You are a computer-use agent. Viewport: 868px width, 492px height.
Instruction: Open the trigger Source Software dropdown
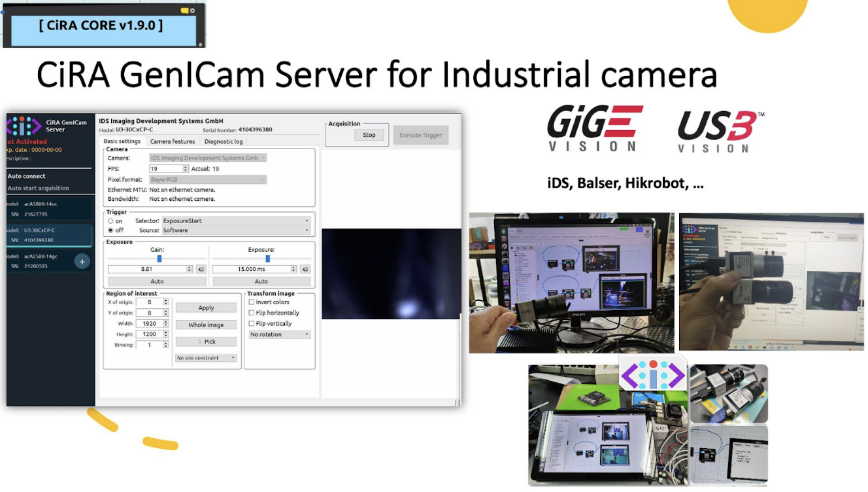pos(236,230)
